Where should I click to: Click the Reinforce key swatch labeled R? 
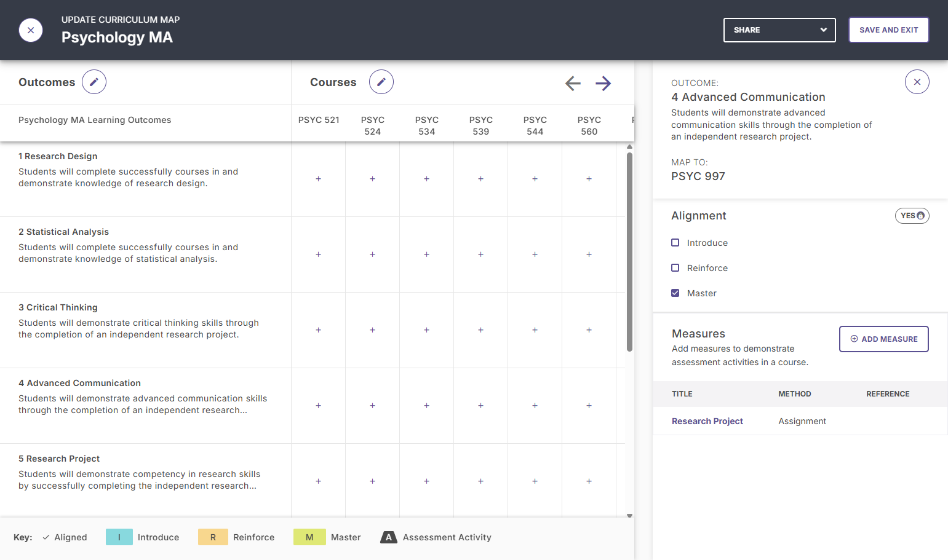coord(213,537)
